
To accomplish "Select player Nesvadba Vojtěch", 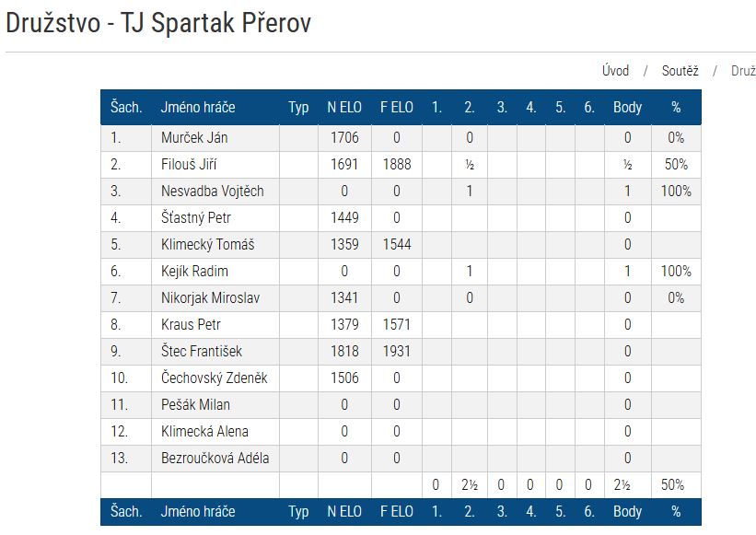I will 212,192.
